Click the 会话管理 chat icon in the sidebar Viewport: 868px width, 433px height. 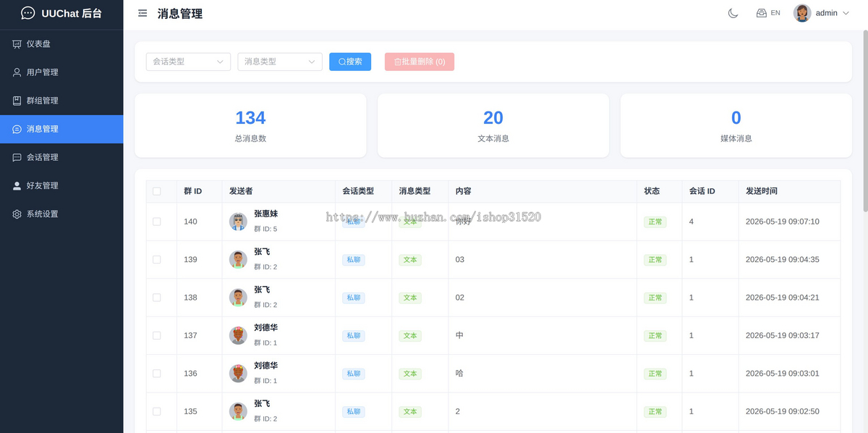[x=17, y=157]
